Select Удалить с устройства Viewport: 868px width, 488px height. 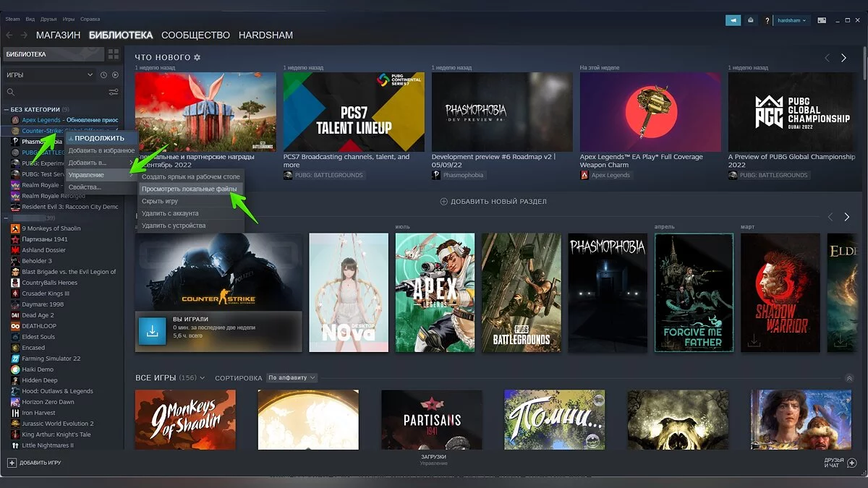[191, 226]
